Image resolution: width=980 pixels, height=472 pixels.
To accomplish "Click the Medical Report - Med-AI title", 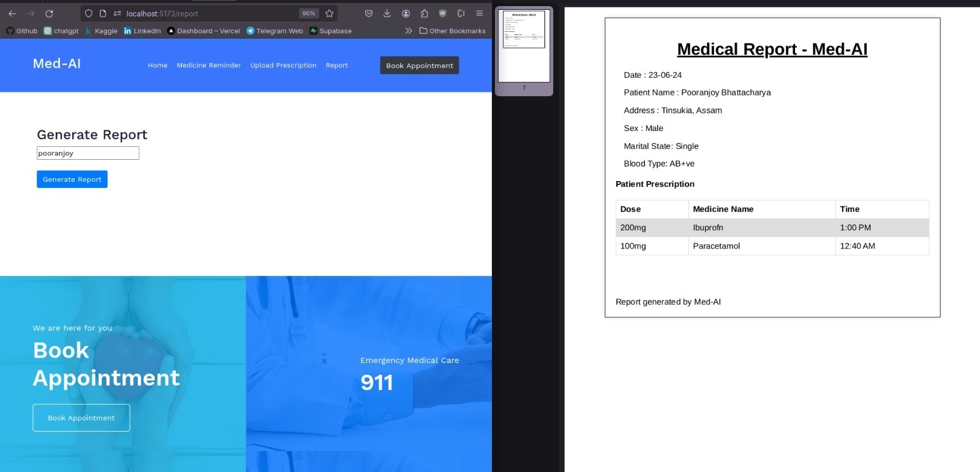I will 772,49.
